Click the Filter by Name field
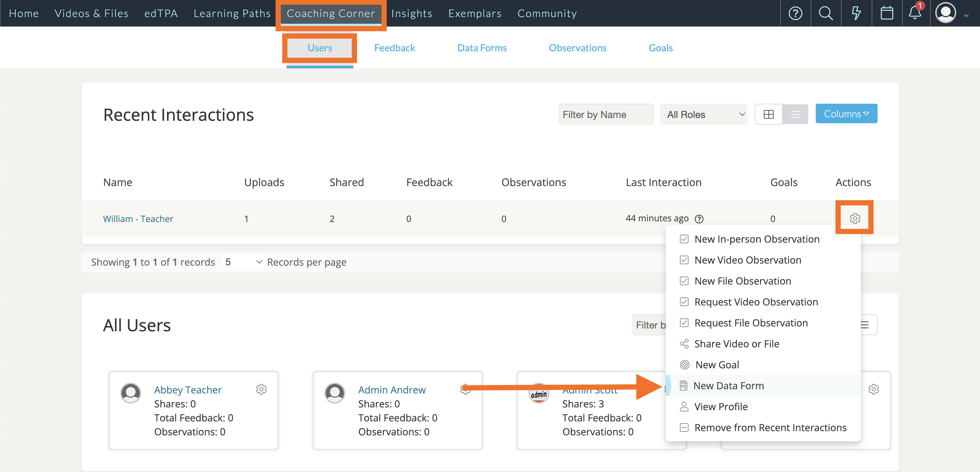980x472 pixels. pos(606,115)
